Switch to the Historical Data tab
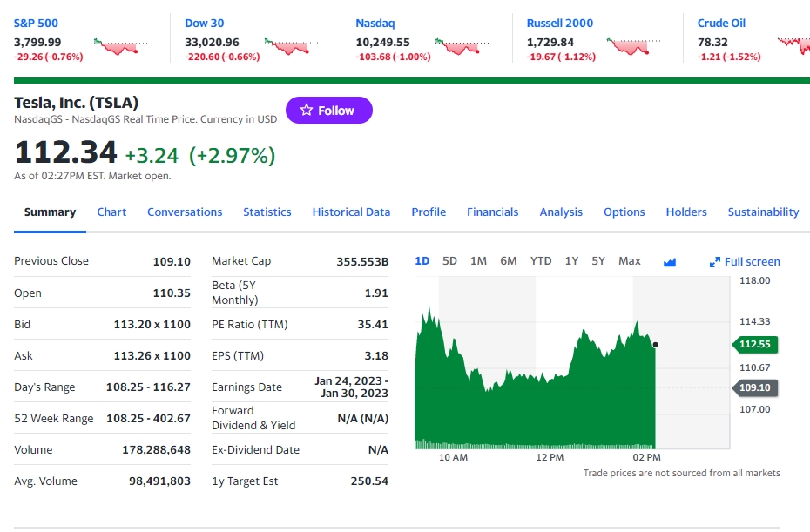This screenshot has width=810, height=532. tap(351, 212)
